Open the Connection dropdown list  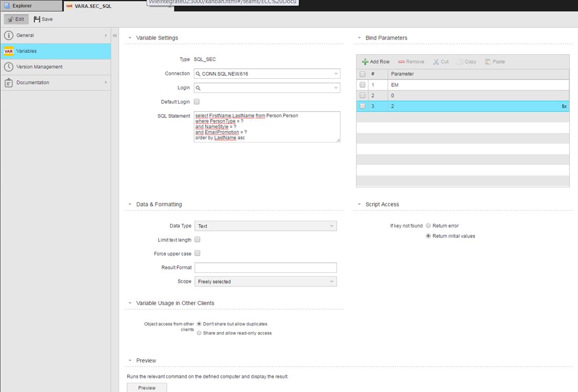point(336,74)
